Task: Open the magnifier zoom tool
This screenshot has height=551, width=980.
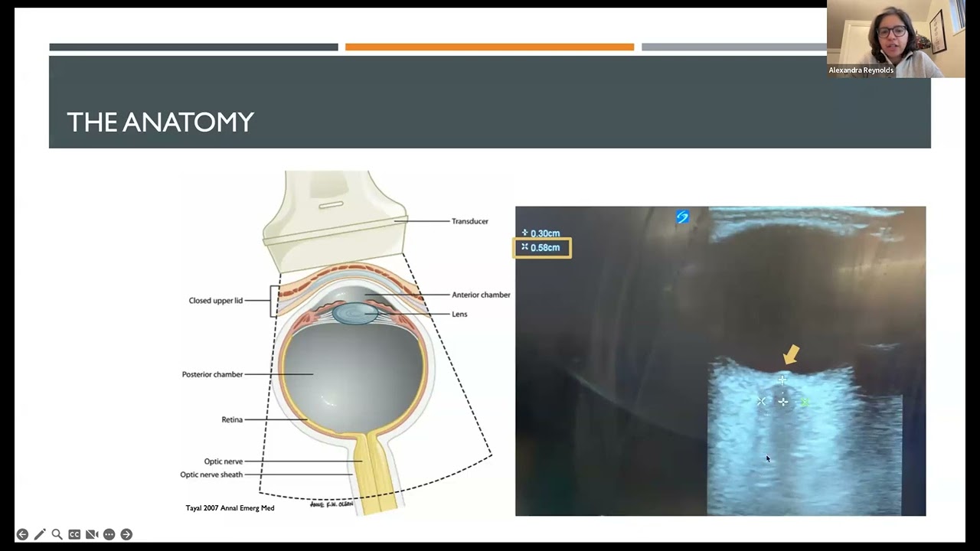Action: [x=57, y=534]
